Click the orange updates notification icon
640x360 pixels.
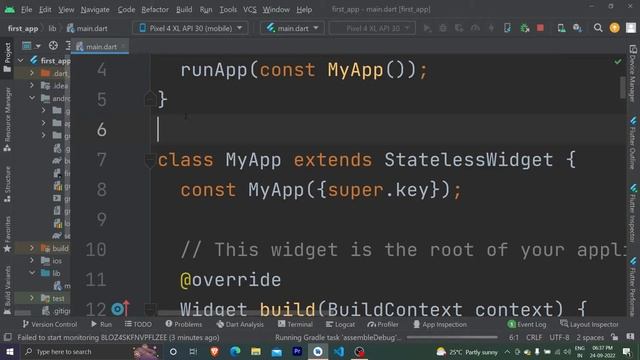coord(614,28)
